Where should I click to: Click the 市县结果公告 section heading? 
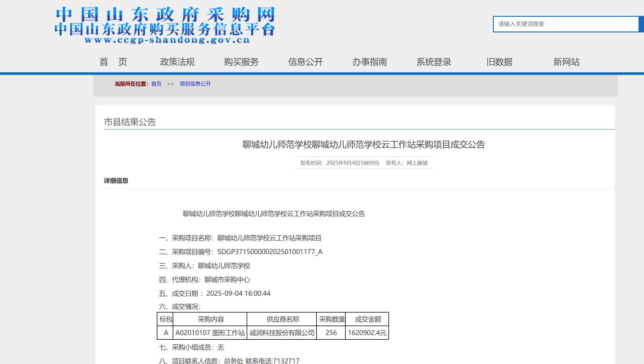pyautogui.click(x=130, y=122)
